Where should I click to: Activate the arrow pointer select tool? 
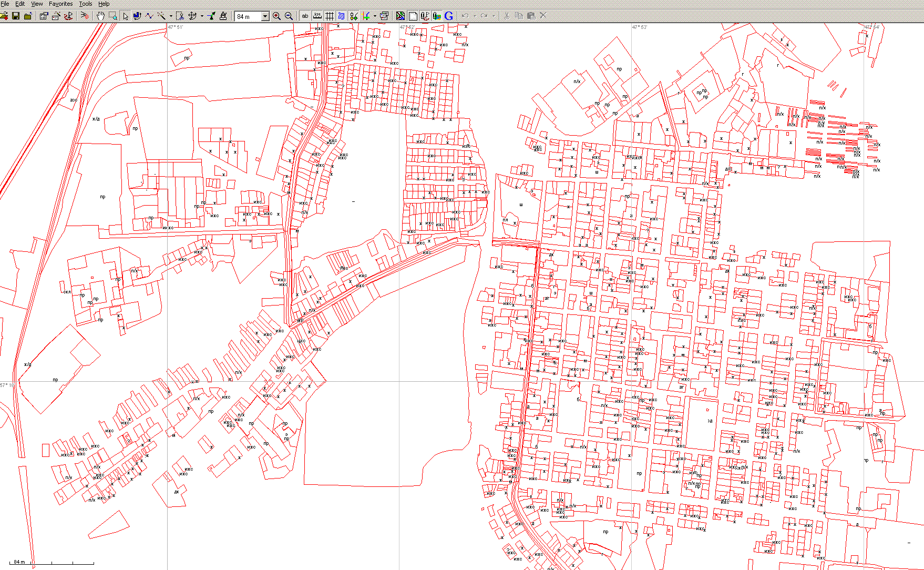click(126, 16)
